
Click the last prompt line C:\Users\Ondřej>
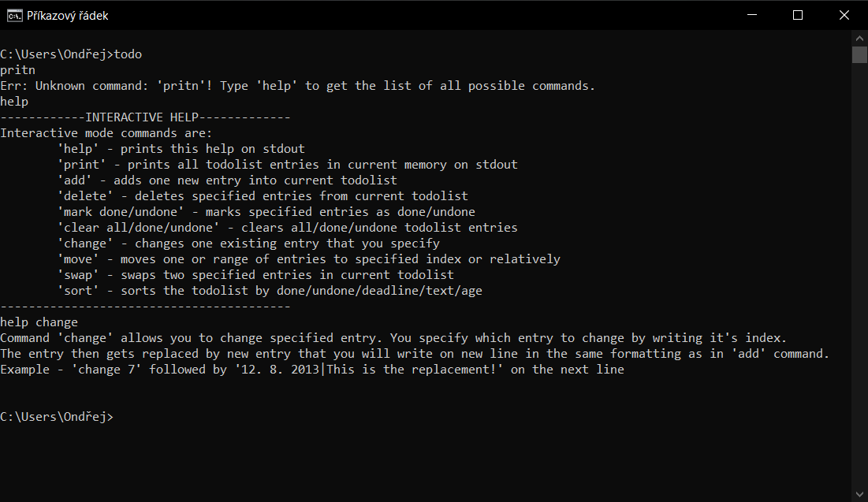click(57, 416)
